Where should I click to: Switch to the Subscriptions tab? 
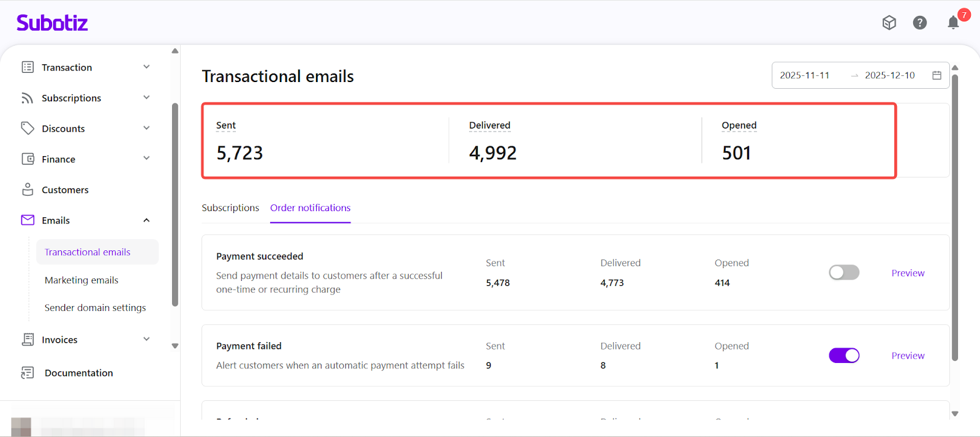click(230, 208)
